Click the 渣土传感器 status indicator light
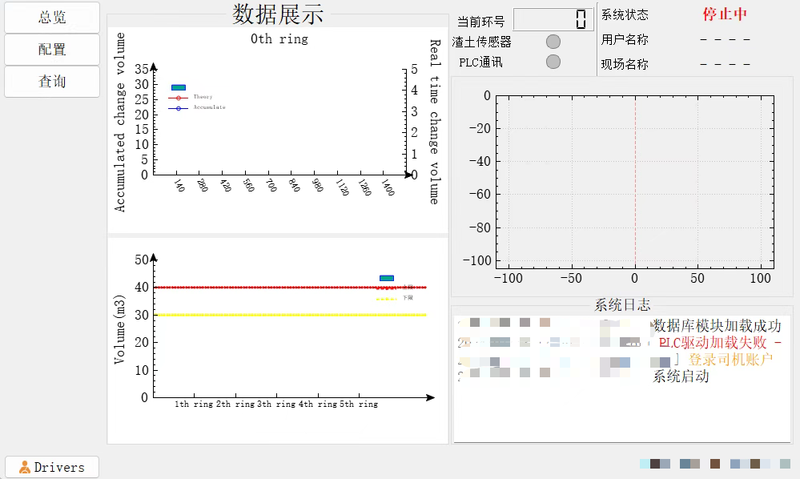Image resolution: width=800 pixels, height=479 pixels. pos(553,42)
